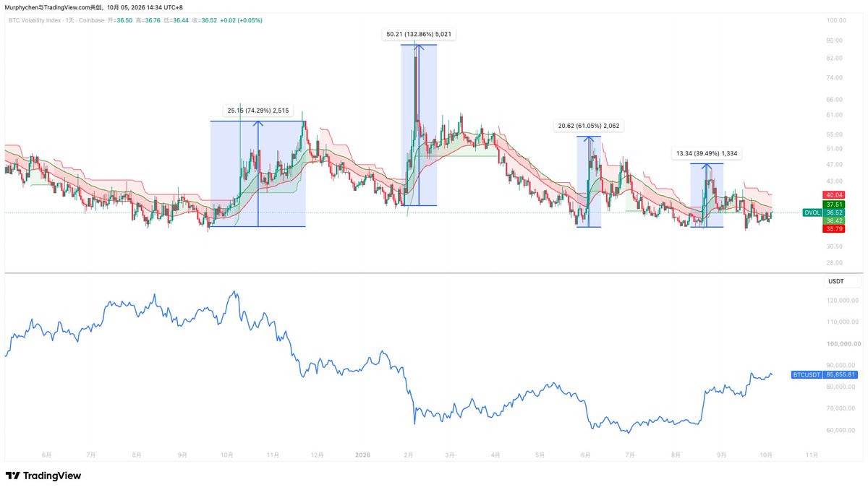Click the 90.00 price axis value
This screenshot has height=490, width=868.
click(x=835, y=40)
